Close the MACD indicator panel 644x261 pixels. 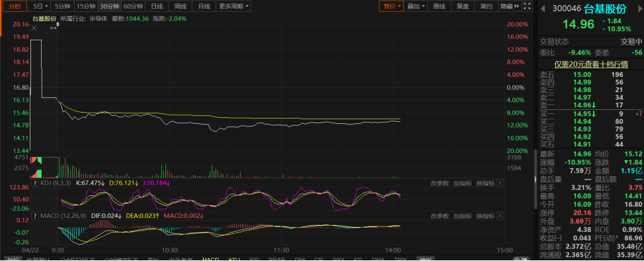pos(501,216)
